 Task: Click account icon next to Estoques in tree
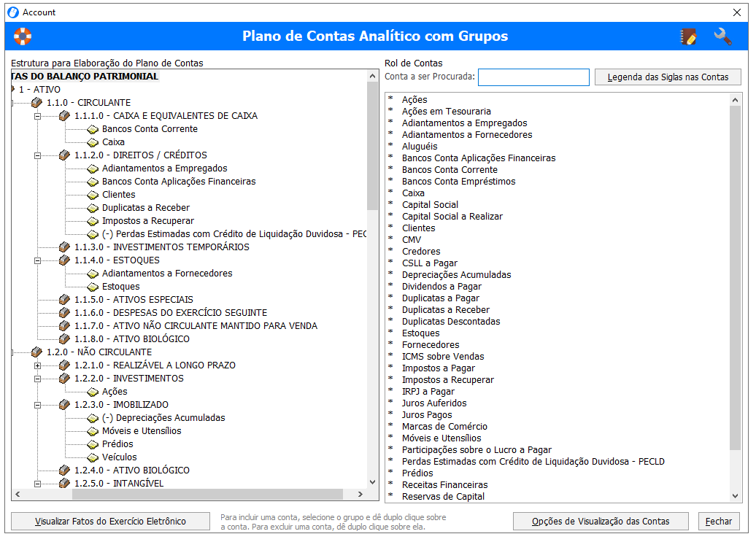point(93,287)
